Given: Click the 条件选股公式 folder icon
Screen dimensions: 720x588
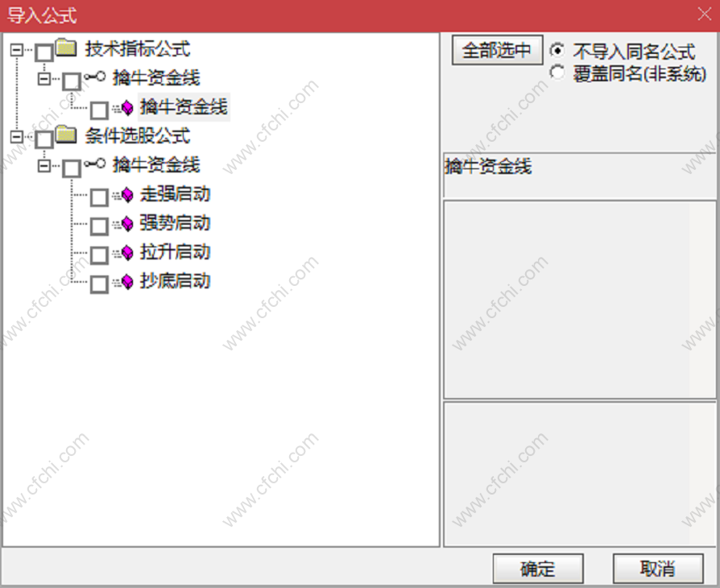Looking at the screenshot, I should (66, 135).
